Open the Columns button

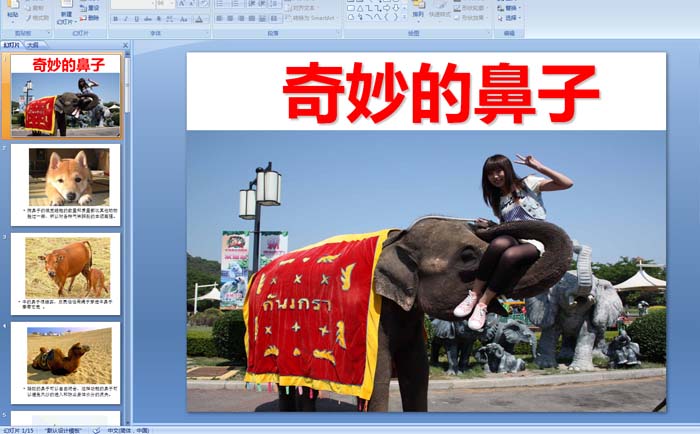tap(275, 19)
